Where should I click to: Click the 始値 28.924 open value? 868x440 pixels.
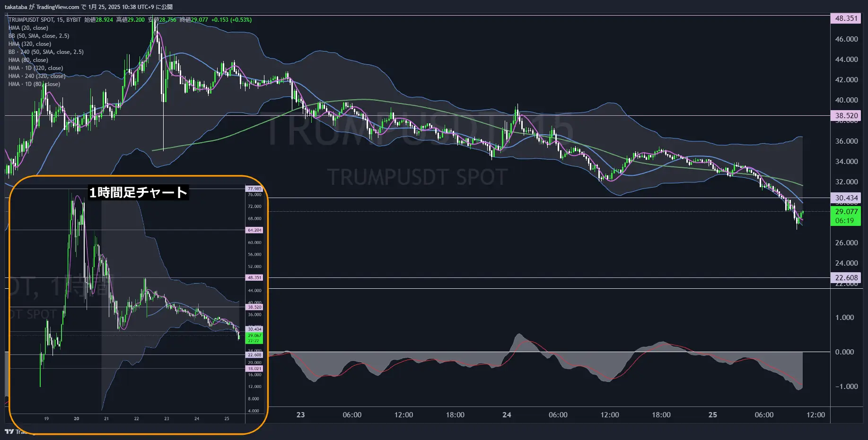point(99,20)
